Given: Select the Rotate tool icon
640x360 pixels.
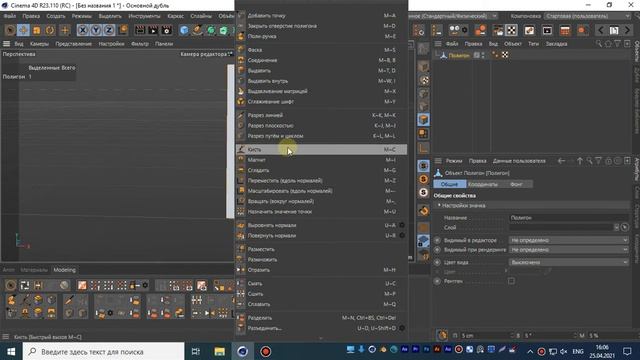Looking at the screenshot, I should pos(50,30).
